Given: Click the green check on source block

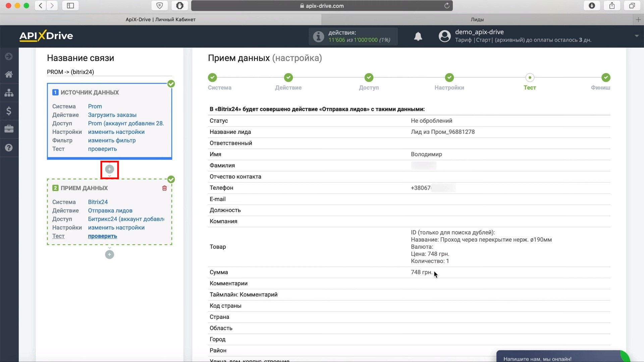Looking at the screenshot, I should [x=171, y=84].
